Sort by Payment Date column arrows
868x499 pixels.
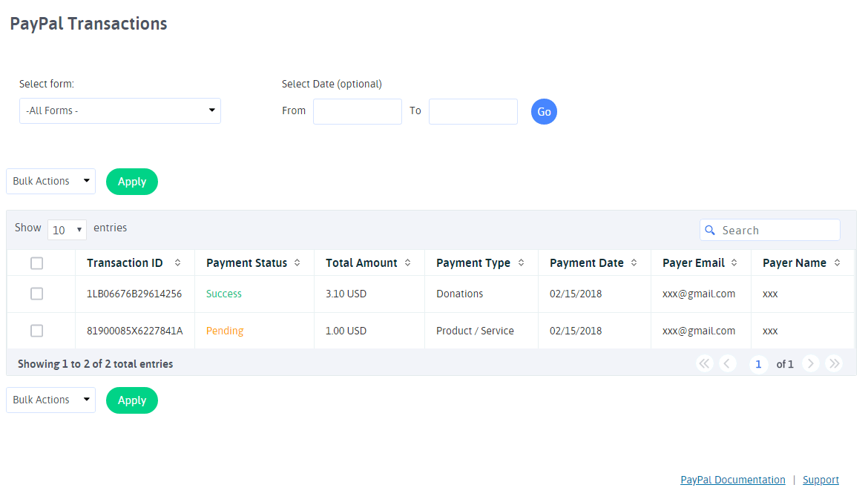(634, 262)
